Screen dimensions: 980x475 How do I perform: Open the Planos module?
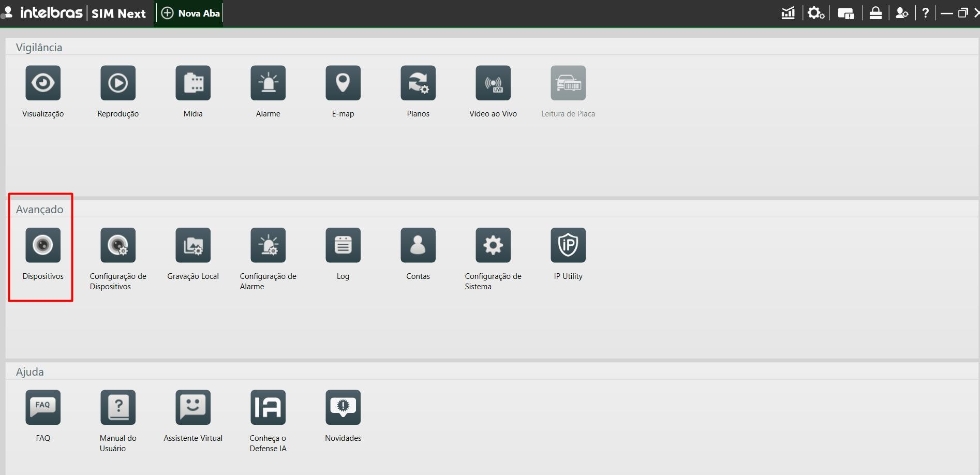click(418, 83)
